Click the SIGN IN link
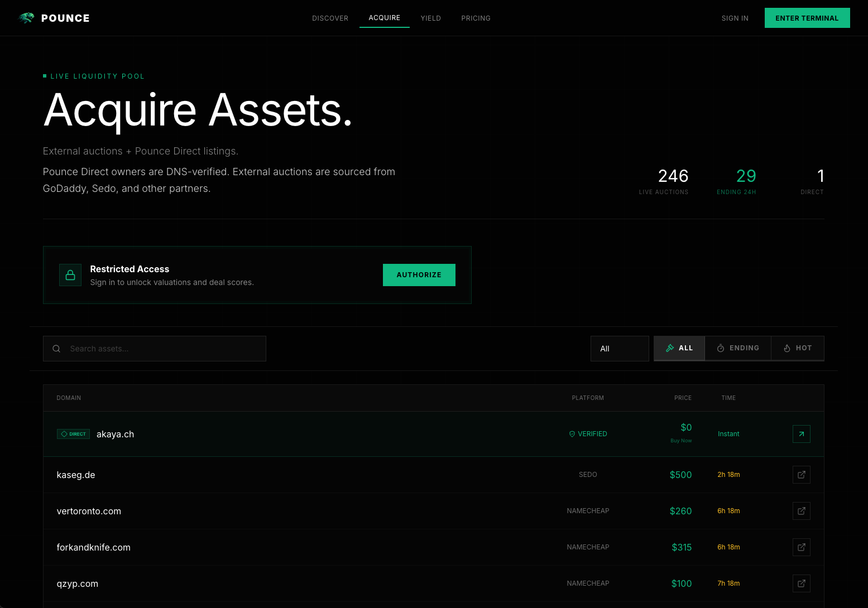Image resolution: width=868 pixels, height=608 pixels. coord(735,18)
